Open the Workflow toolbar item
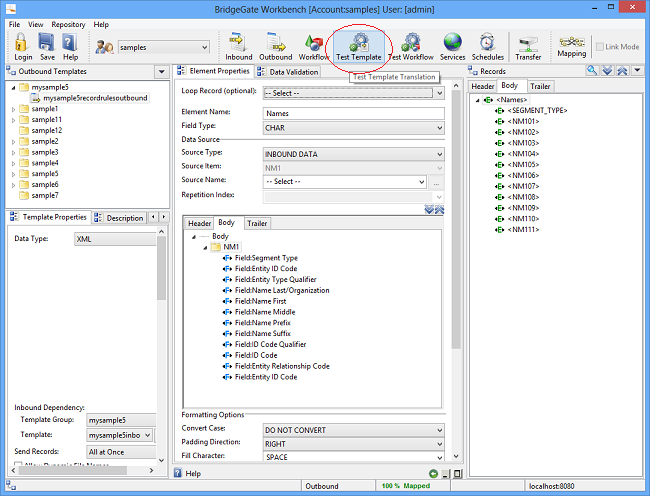 [x=314, y=46]
